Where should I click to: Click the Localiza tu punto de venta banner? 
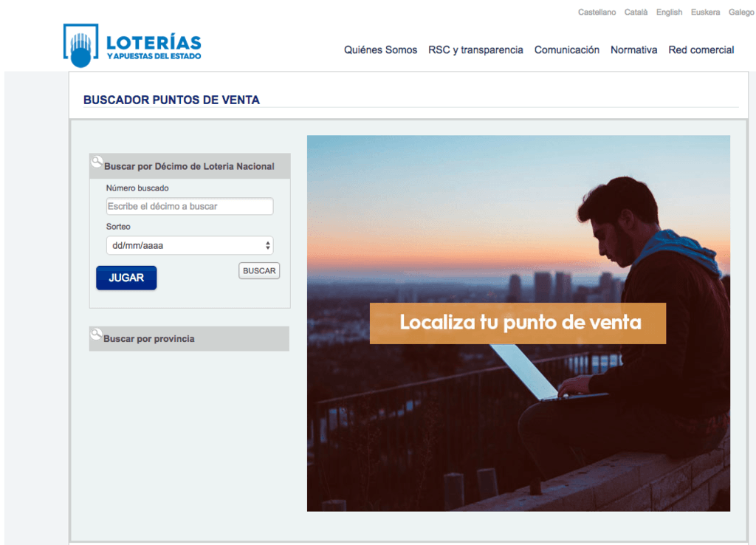(x=518, y=323)
